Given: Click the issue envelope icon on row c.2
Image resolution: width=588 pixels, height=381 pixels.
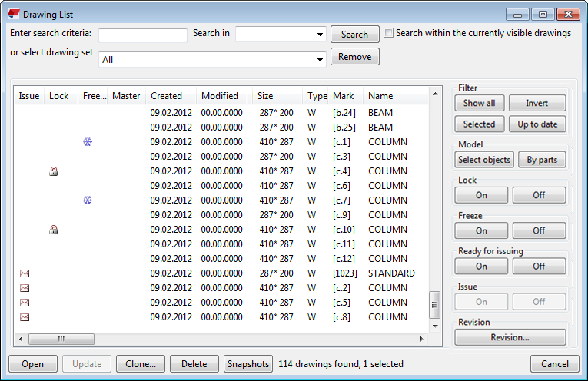Looking at the screenshot, I should [25, 288].
